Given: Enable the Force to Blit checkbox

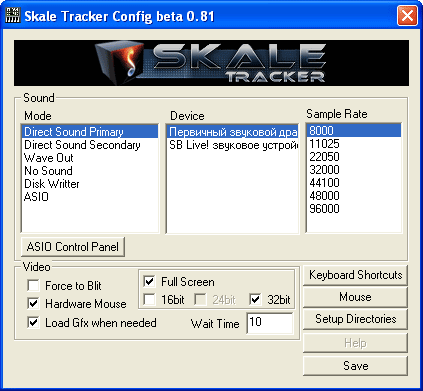Looking at the screenshot, I should pyautogui.click(x=33, y=286).
